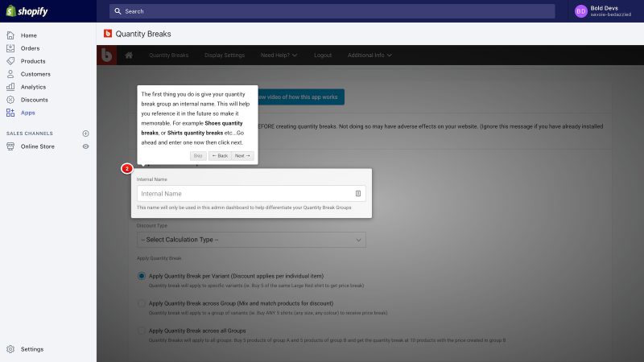Click Next in the tutorial popup
This screenshot has height=362, width=644.
click(x=242, y=156)
